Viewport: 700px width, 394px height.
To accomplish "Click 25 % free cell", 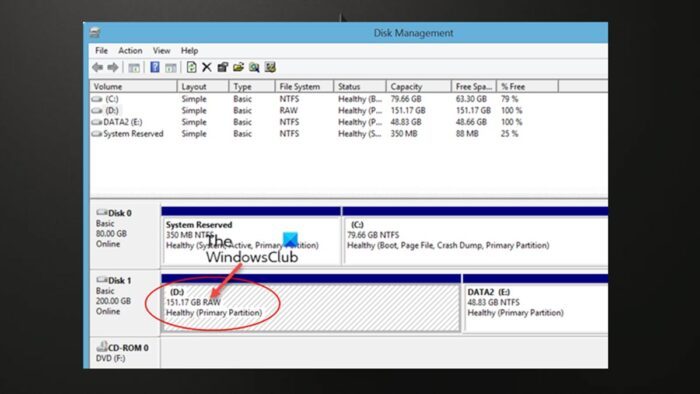I will click(x=509, y=134).
